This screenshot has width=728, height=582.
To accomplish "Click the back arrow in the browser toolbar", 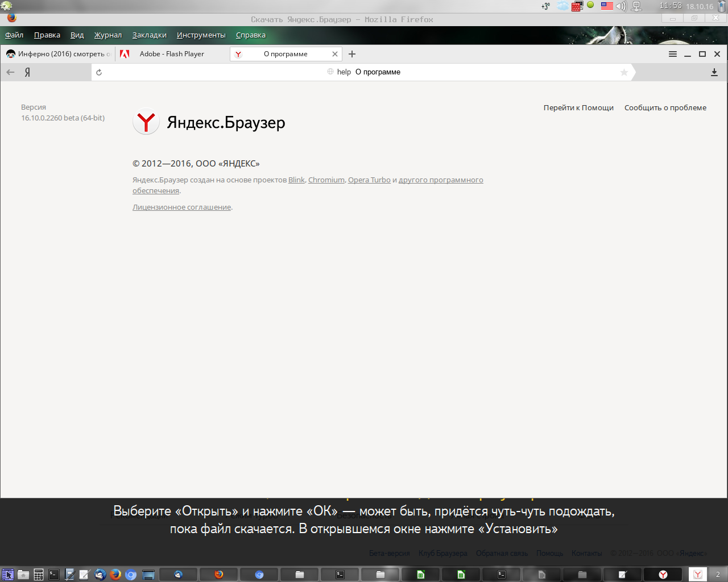I will [10, 72].
